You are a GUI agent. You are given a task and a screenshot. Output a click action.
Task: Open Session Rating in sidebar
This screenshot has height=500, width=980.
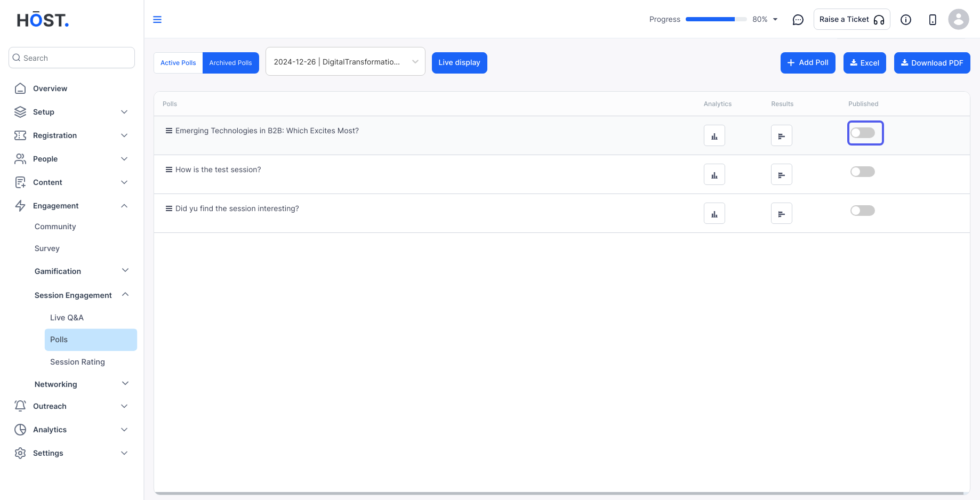tap(77, 362)
